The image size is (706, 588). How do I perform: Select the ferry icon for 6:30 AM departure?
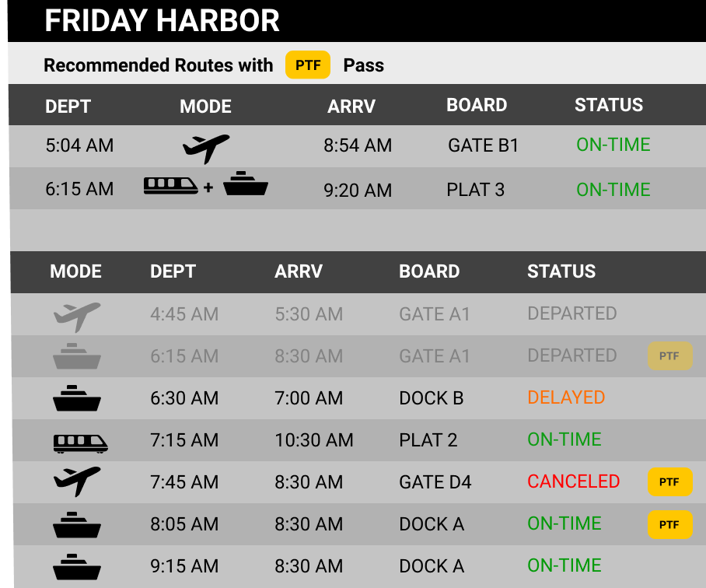[77, 398]
